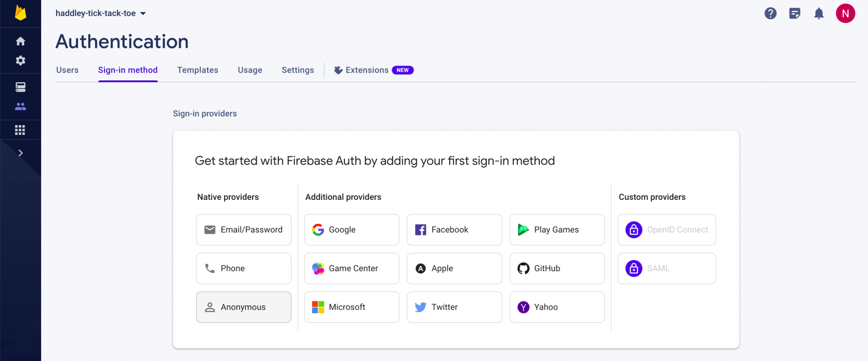Screen dimensions: 868x361
Task: Expand the sidebar navigation chevron
Action: tap(20, 153)
